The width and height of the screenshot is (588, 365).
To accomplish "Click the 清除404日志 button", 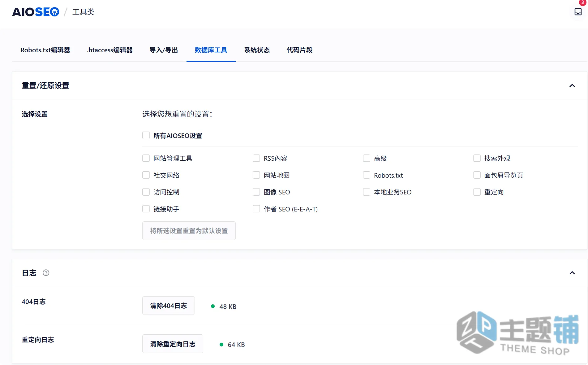I will [168, 306].
